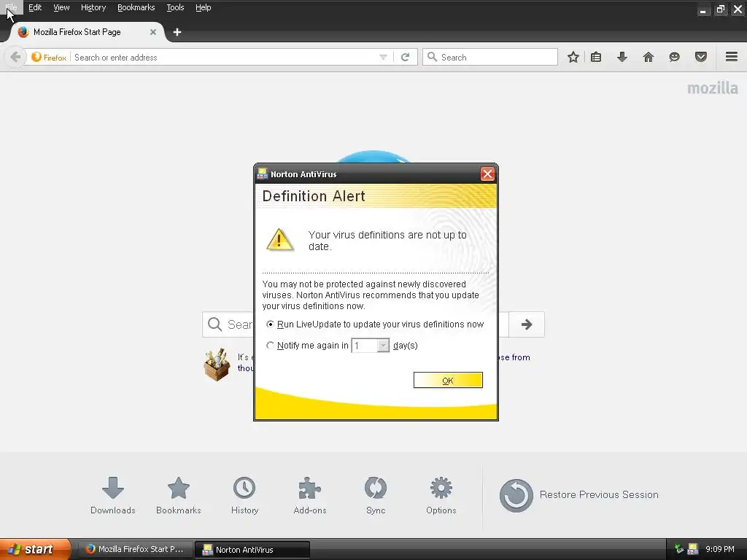Screen dimensions: 747x560
Task: Open the Hello chat smiley icon
Action: coord(674,57)
